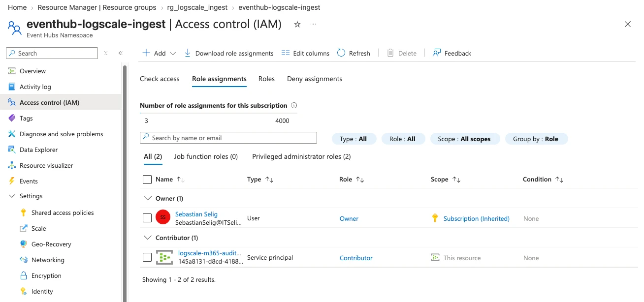Image resolution: width=644 pixels, height=302 pixels.
Task: Focus the Search by name or email field
Action: tap(228, 138)
